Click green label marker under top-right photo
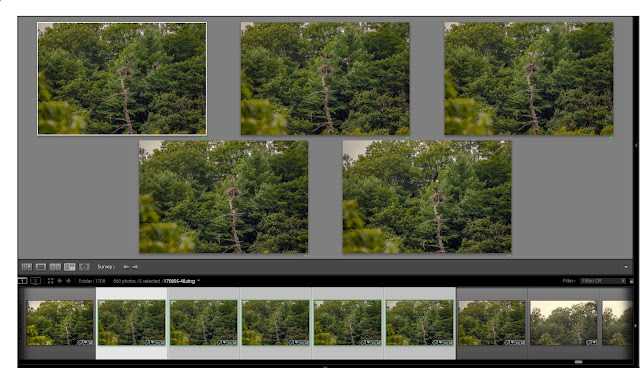Screen dimensions: 640x368 (611, 138)
